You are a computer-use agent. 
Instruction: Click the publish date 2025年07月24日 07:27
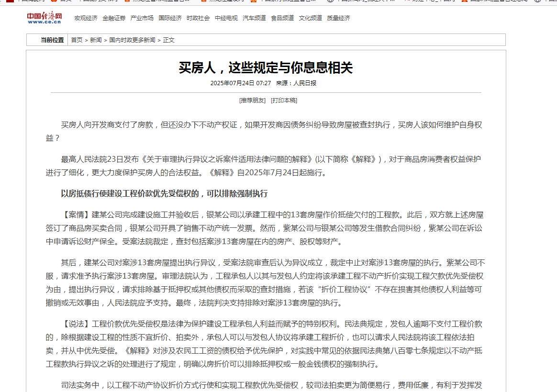(241, 83)
